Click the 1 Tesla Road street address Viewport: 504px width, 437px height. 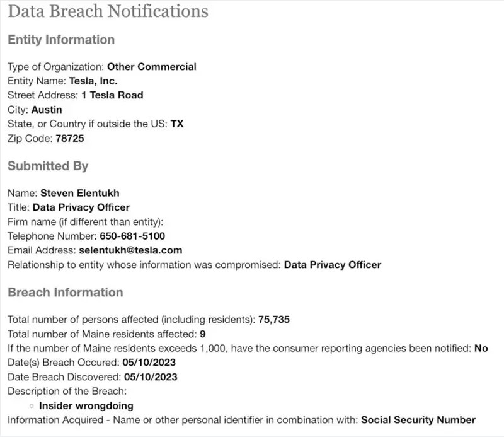(112, 95)
